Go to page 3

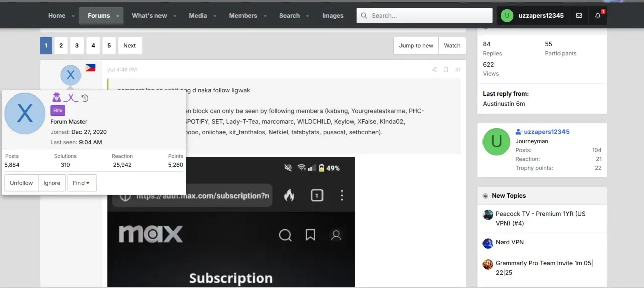pos(77,45)
